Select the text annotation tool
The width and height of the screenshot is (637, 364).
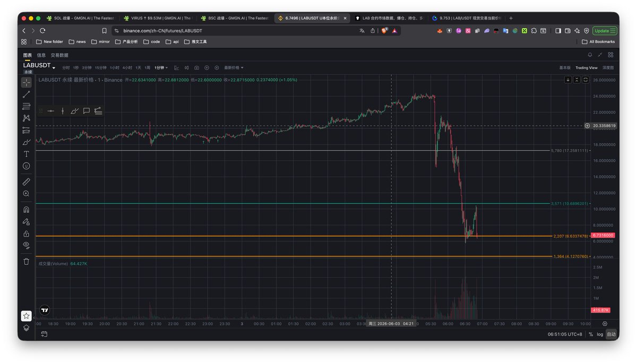coord(26,154)
